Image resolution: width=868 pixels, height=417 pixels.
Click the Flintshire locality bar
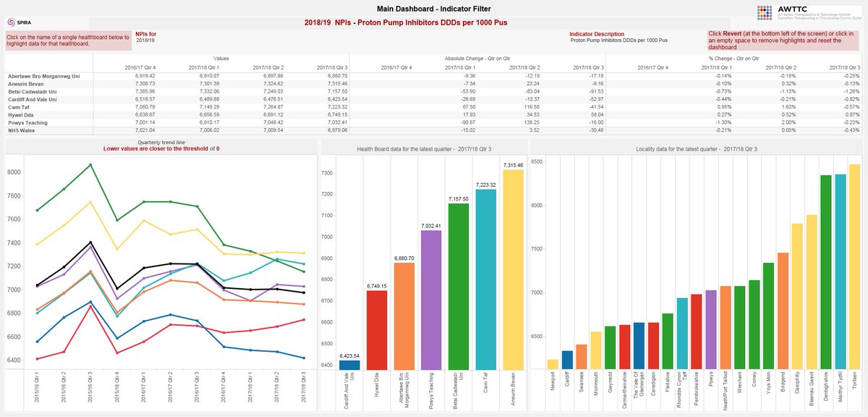point(668,342)
